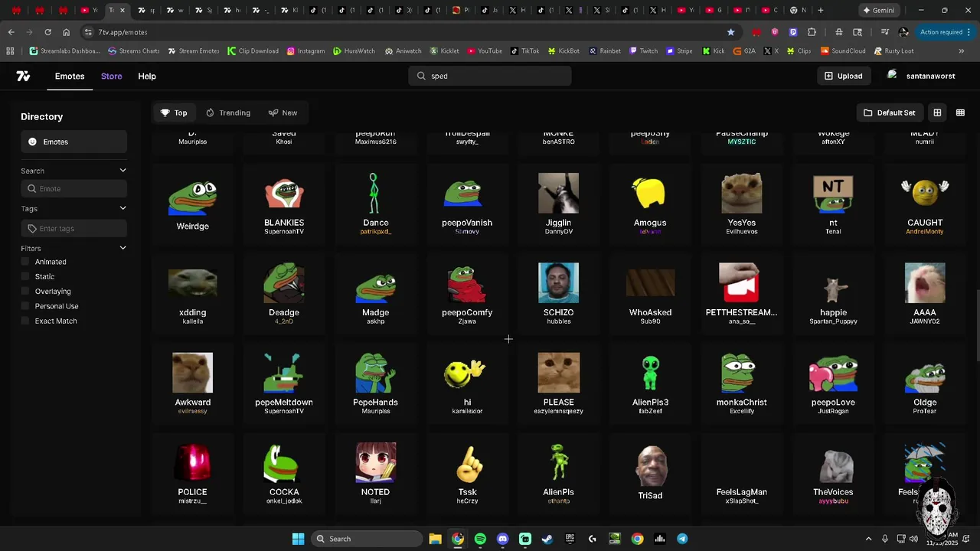Enable the Exact Match filter checkbox
Viewport: 980px width, 551px height.
(x=25, y=321)
